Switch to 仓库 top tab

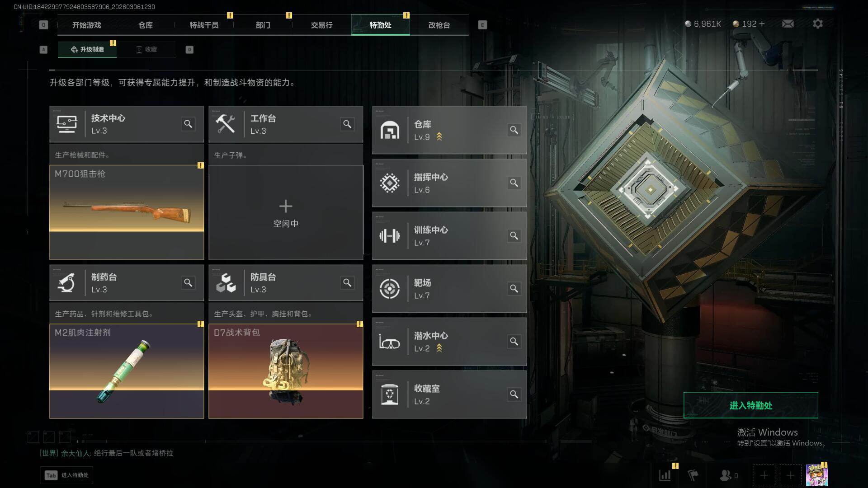tap(145, 25)
